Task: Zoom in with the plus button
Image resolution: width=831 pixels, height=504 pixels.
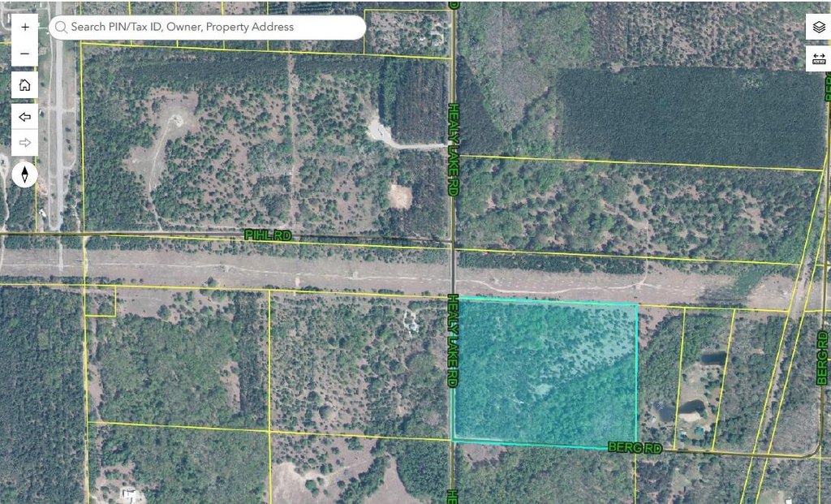Action: (x=25, y=27)
